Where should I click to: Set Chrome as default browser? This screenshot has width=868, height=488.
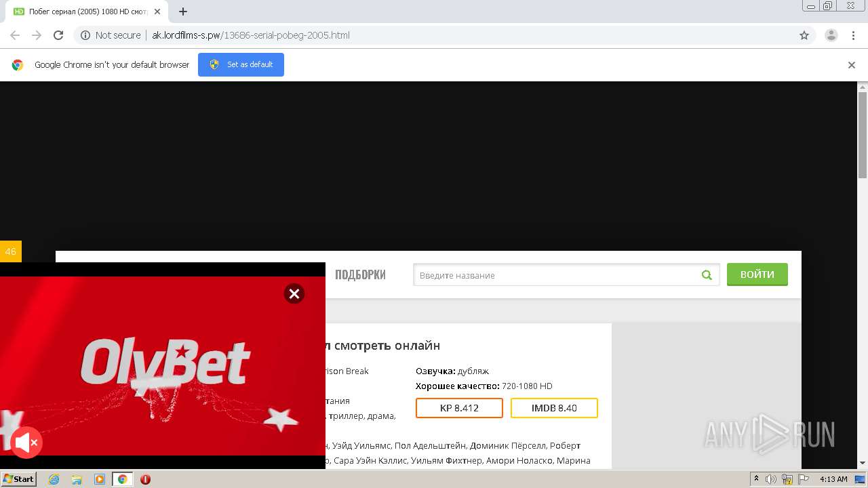[x=241, y=64]
